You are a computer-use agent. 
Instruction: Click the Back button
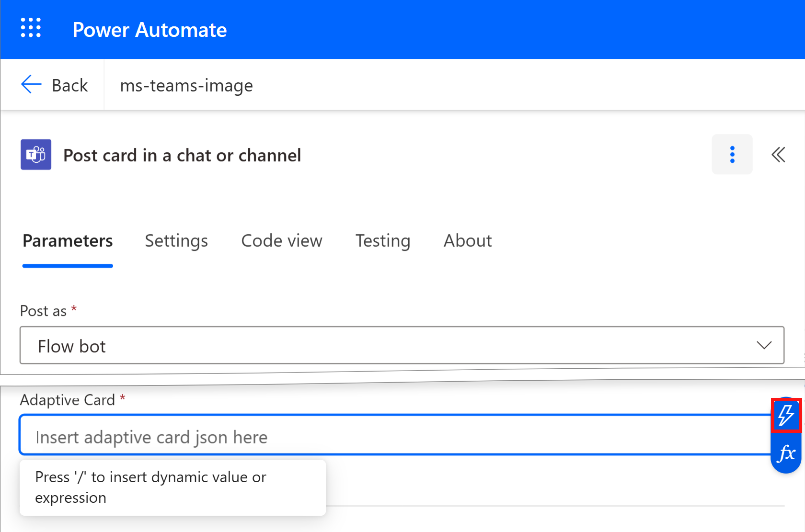click(x=69, y=85)
